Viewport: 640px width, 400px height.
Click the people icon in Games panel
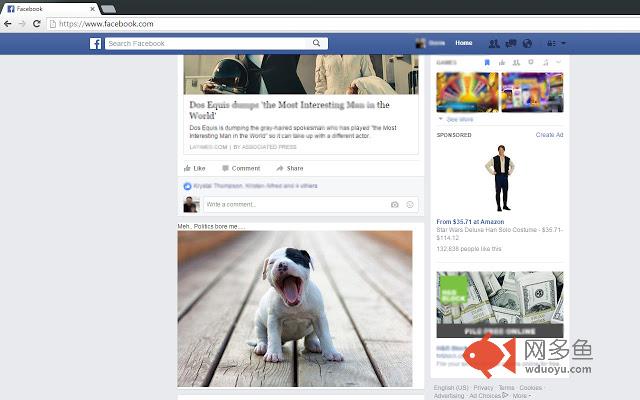point(516,62)
